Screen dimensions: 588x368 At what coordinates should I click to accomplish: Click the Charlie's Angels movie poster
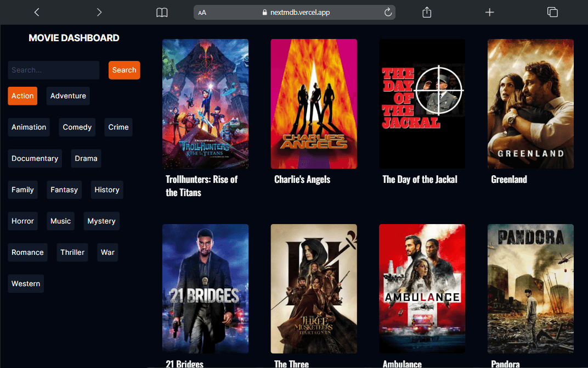tap(314, 104)
